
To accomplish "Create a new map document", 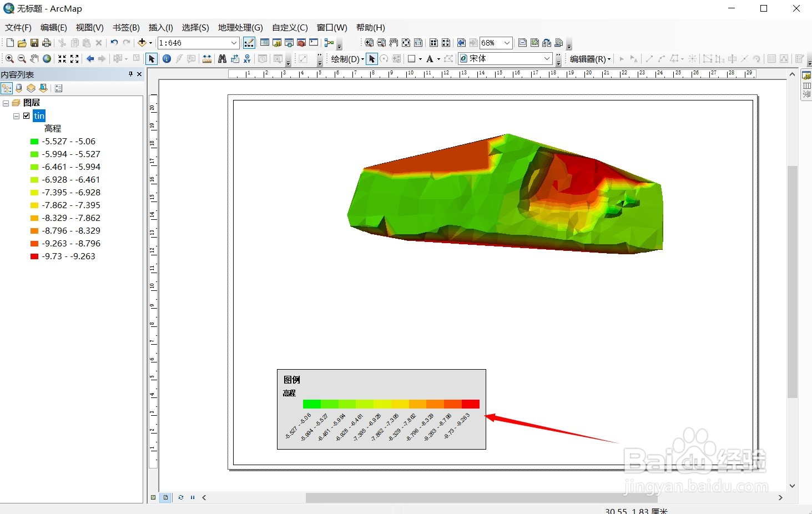I will click(9, 43).
